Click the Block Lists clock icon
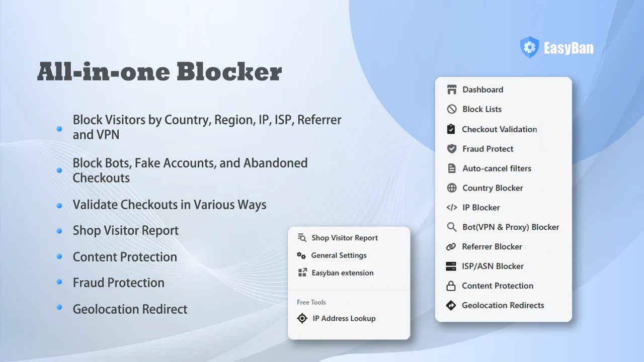The image size is (644, 362). (x=451, y=109)
